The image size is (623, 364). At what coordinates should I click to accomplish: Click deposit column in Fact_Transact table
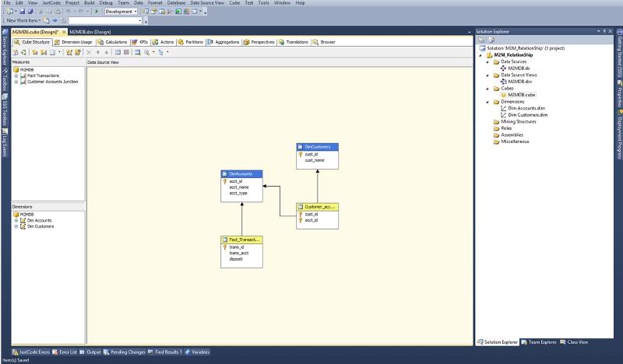tap(236, 259)
